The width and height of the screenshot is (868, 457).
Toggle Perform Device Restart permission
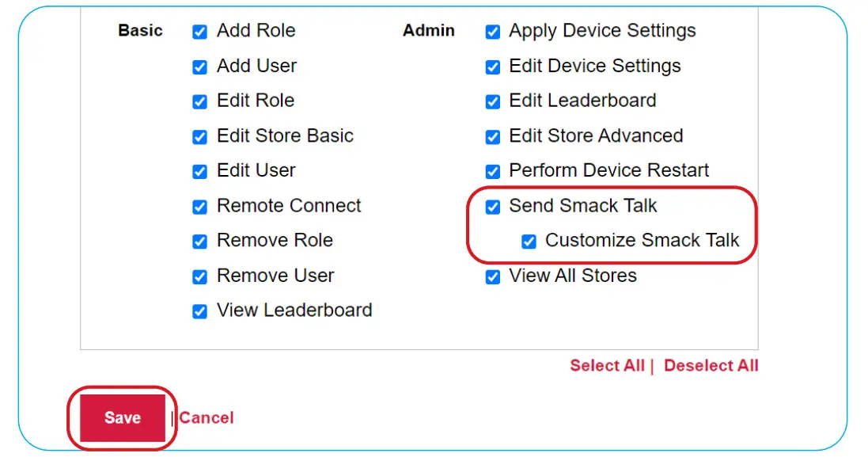[x=492, y=171]
